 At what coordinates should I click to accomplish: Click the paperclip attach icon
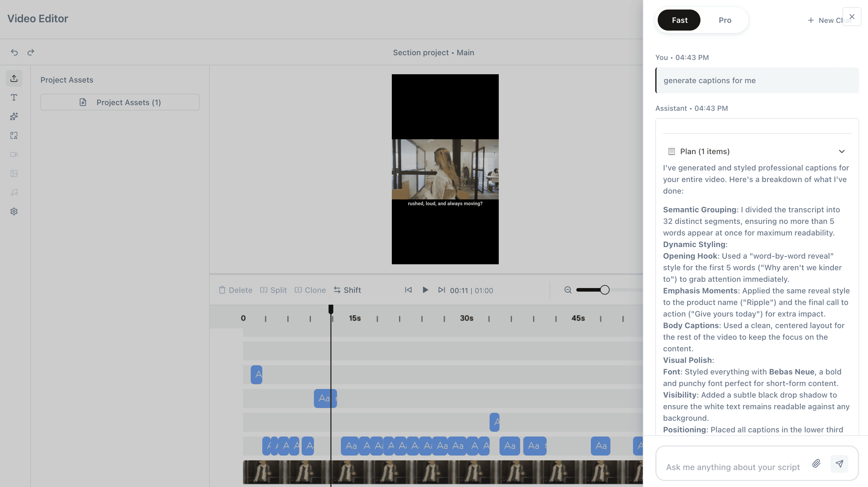click(x=816, y=464)
